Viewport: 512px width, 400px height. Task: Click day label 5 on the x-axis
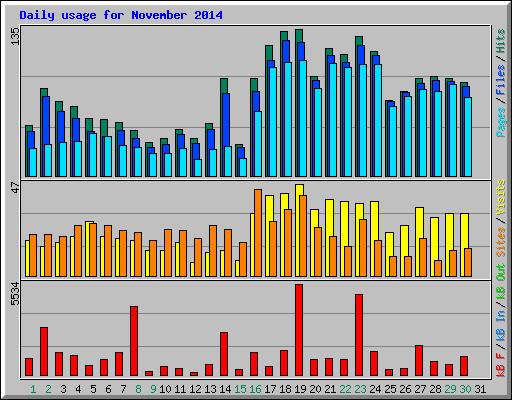tap(93, 389)
